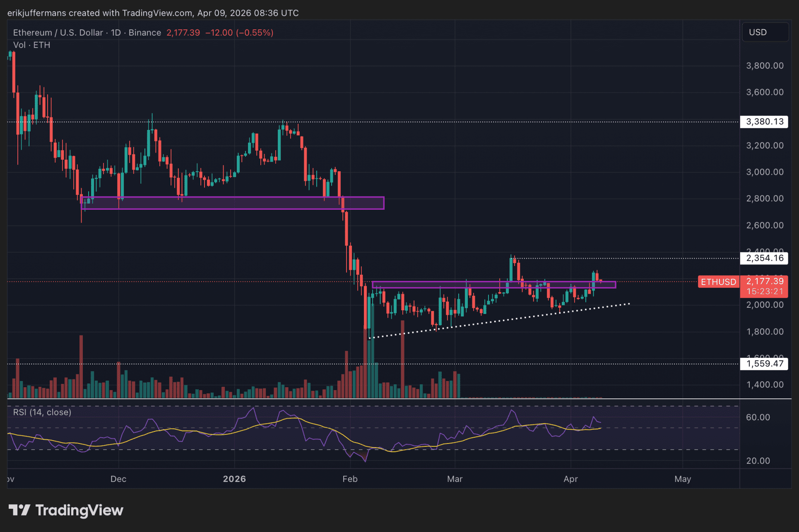Screen dimensions: 799x532
Task: Click the ETHUSD price label tag
Action: (718, 282)
